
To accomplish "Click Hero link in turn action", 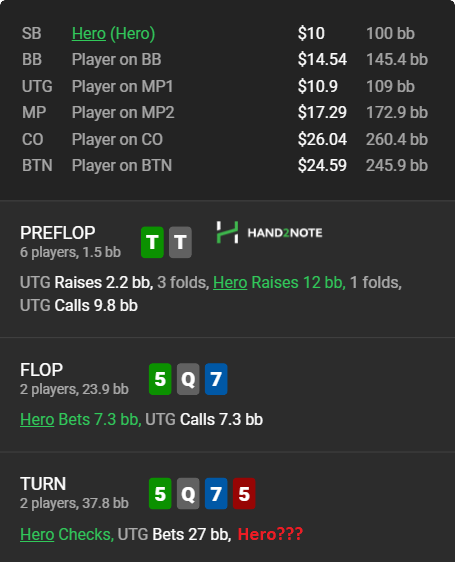I will (37, 534).
